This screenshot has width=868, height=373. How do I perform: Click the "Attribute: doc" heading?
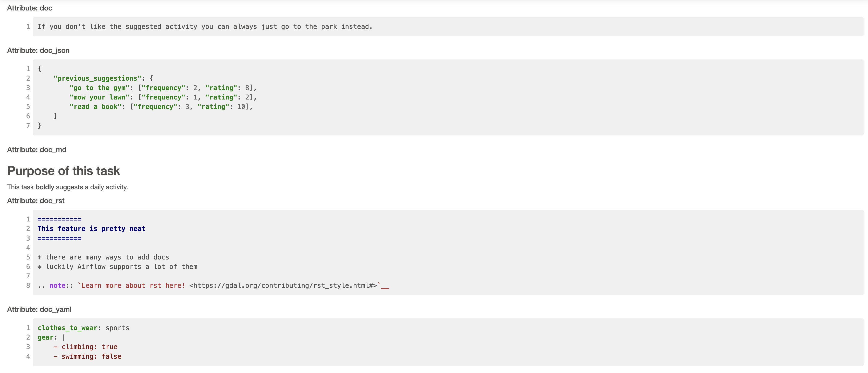point(30,8)
